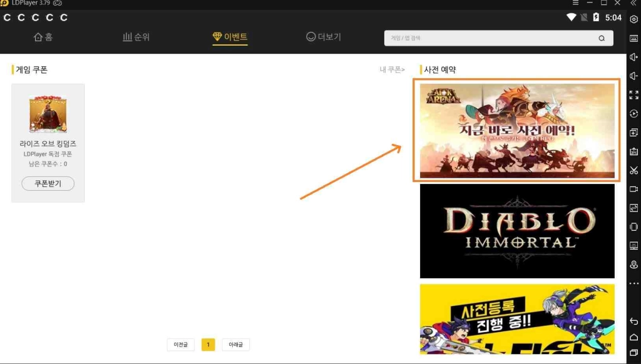Click the battery charging status icon
This screenshot has width=641, height=364.
click(596, 17)
